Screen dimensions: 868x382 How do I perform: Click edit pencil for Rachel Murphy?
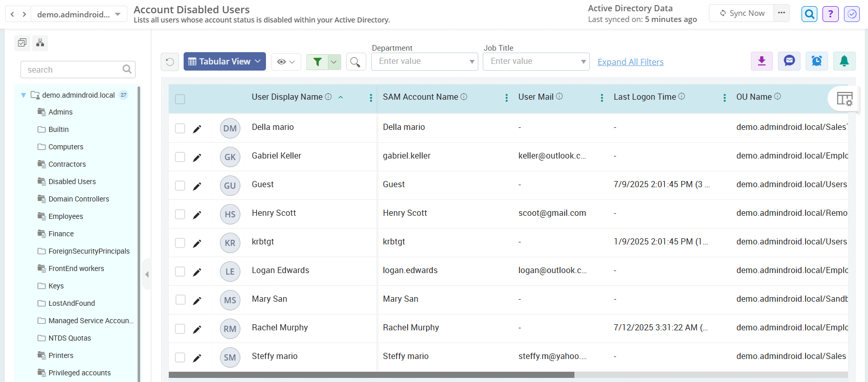pos(197,329)
